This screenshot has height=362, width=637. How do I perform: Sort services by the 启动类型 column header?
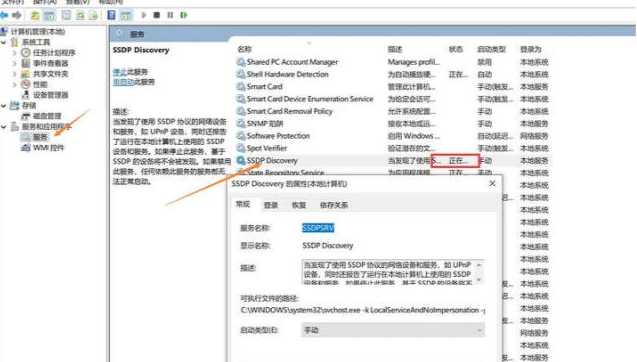pos(491,50)
